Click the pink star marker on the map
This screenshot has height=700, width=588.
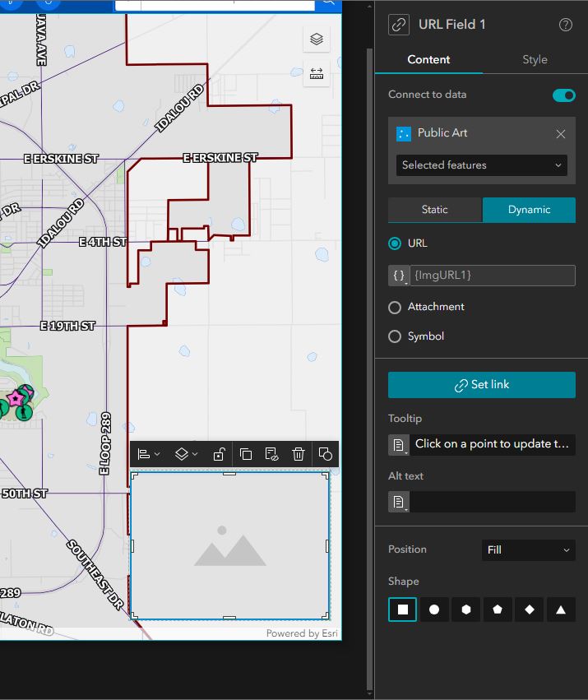(16, 398)
